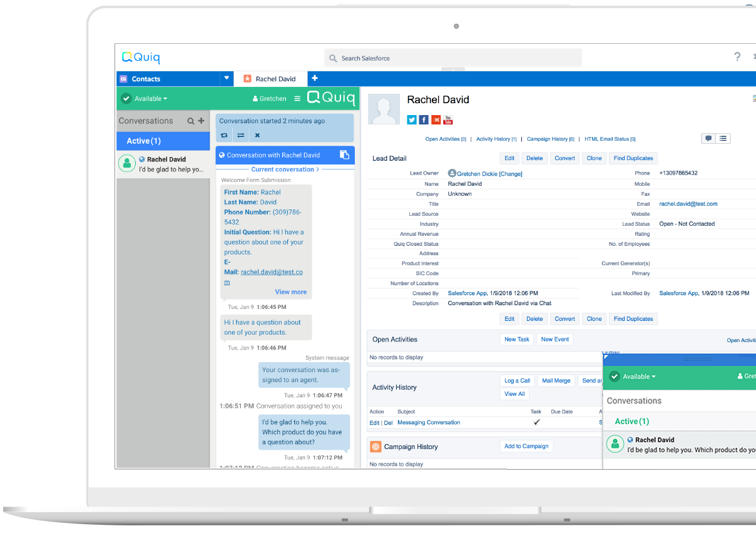Click the New Event button
The width and height of the screenshot is (756, 536).
click(555, 340)
